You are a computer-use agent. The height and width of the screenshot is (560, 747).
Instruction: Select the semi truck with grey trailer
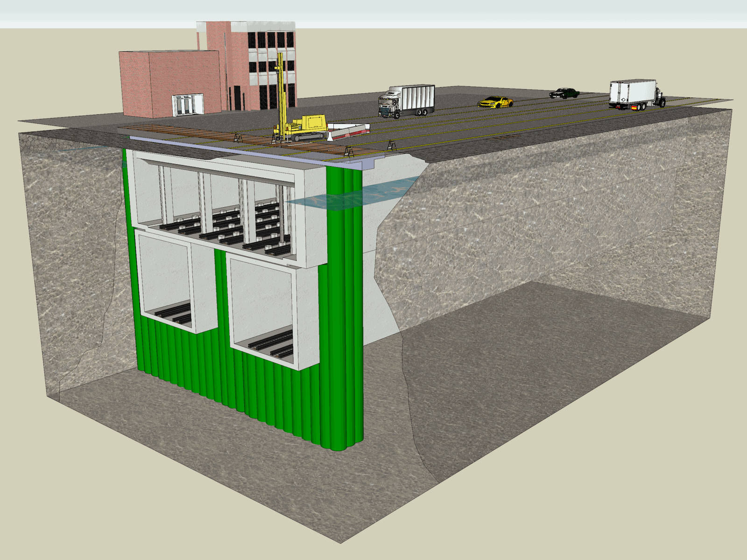click(406, 101)
